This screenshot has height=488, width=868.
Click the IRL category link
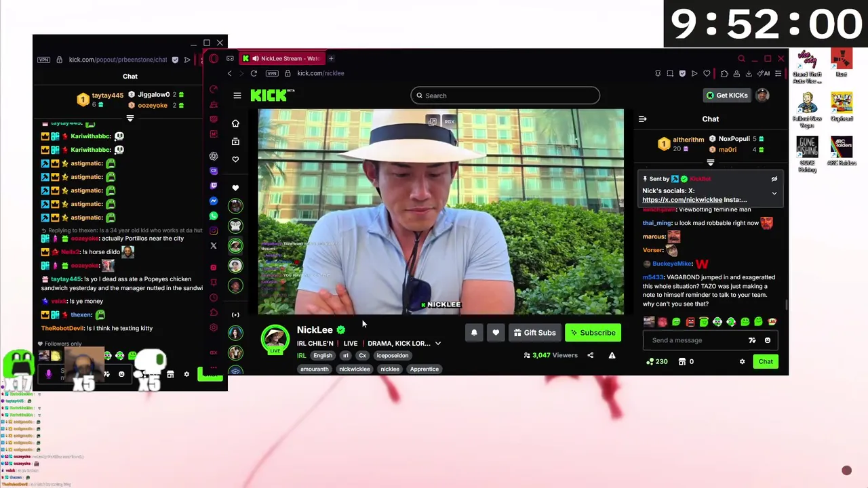tap(302, 356)
